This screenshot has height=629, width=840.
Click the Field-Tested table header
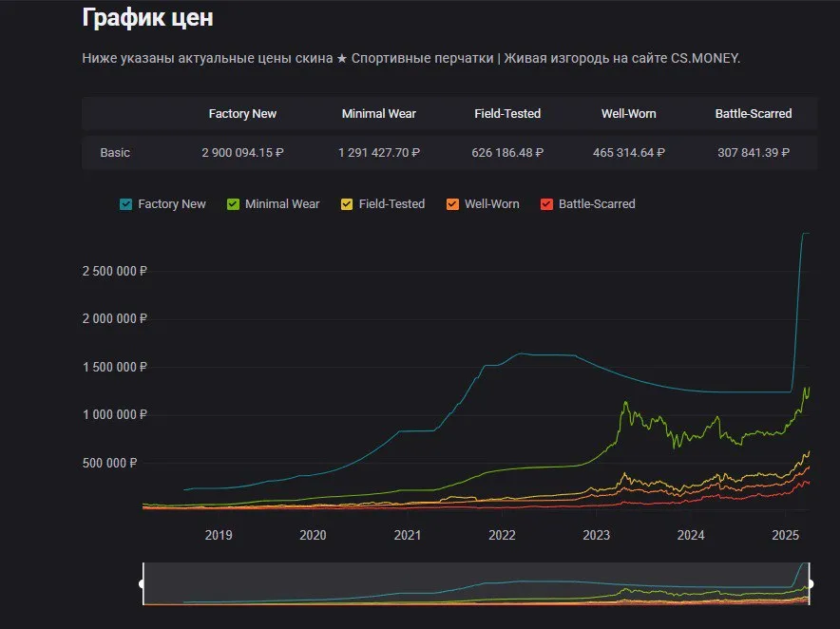click(507, 114)
